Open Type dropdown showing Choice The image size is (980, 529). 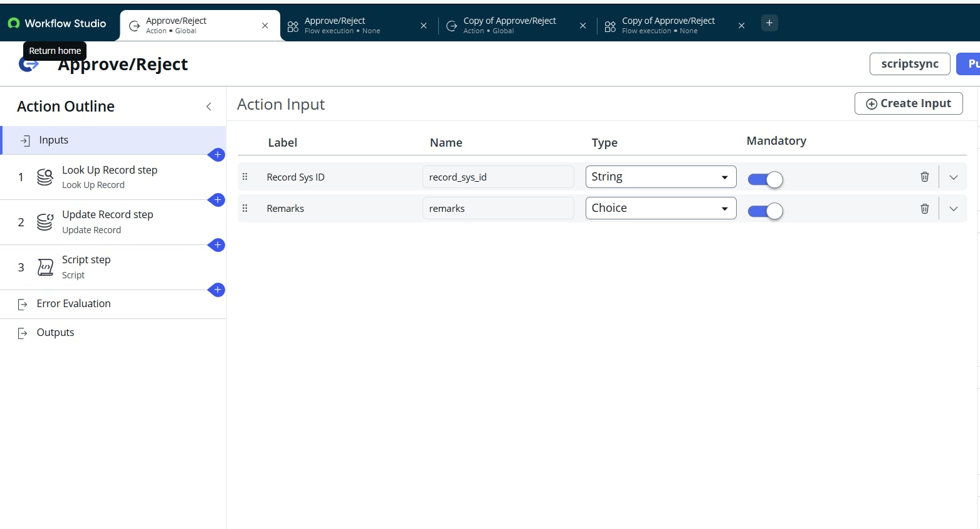(x=660, y=208)
